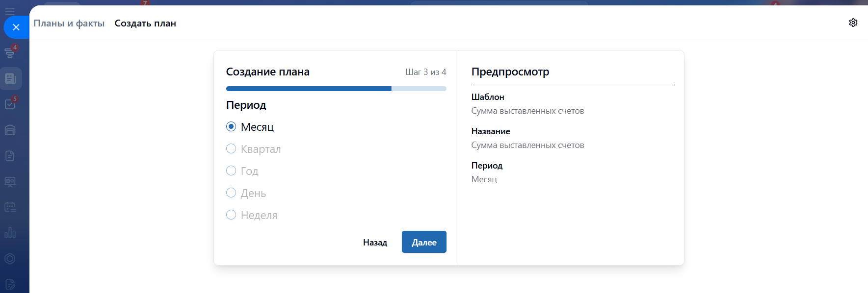The image size is (868, 293).
Task: Open the settings gear icon
Action: pyautogui.click(x=853, y=23)
